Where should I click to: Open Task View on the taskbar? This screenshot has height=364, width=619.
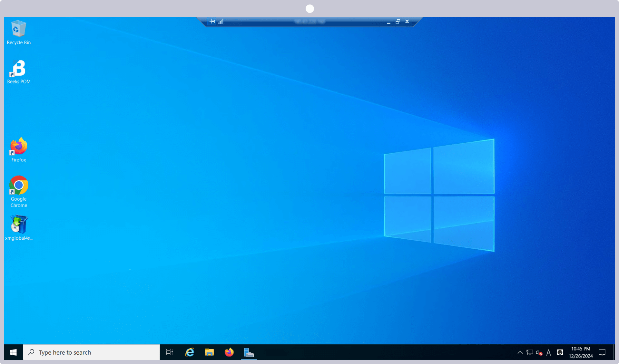[169, 352]
